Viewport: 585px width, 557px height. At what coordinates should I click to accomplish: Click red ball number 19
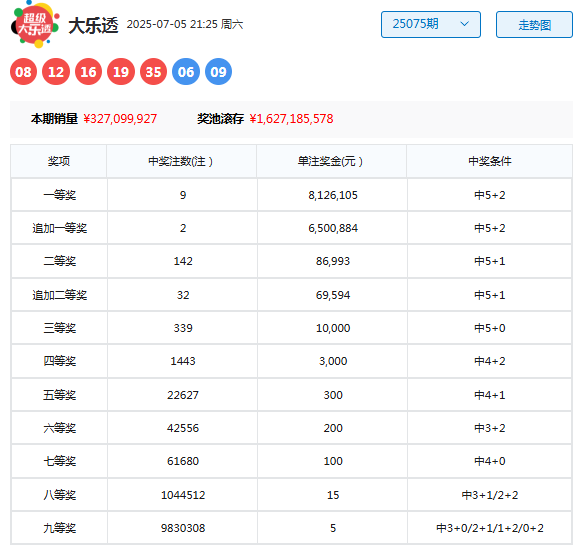[121, 72]
